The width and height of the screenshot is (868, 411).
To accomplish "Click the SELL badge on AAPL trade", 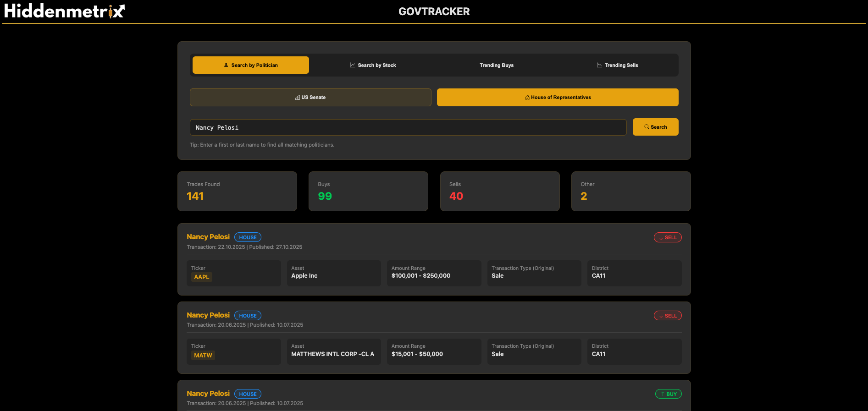I will tap(668, 237).
